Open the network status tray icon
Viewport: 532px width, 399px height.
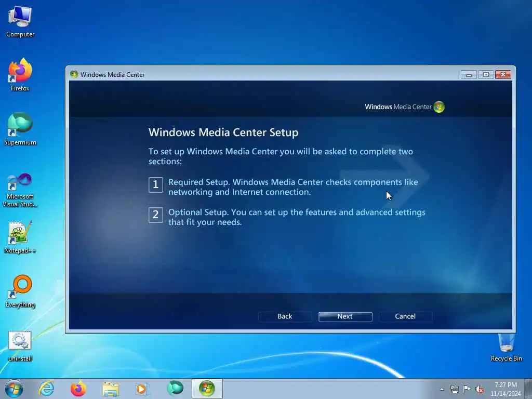coord(454,389)
